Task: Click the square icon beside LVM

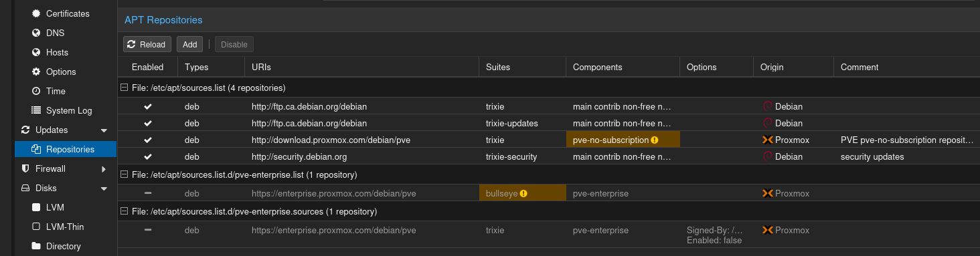Action: [x=36, y=207]
